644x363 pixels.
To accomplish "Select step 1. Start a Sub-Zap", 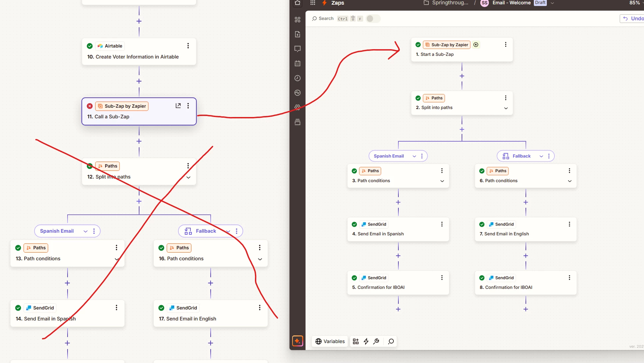I will [462, 50].
